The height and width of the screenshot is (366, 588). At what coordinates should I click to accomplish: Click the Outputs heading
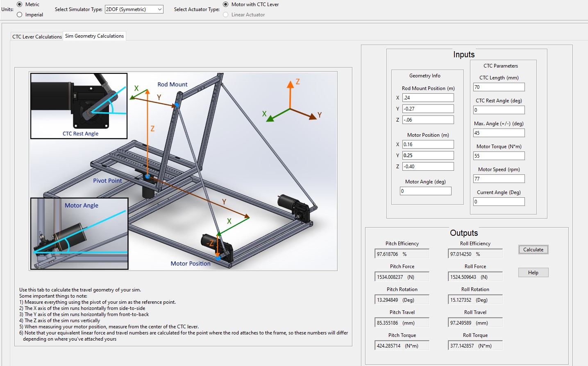(464, 233)
